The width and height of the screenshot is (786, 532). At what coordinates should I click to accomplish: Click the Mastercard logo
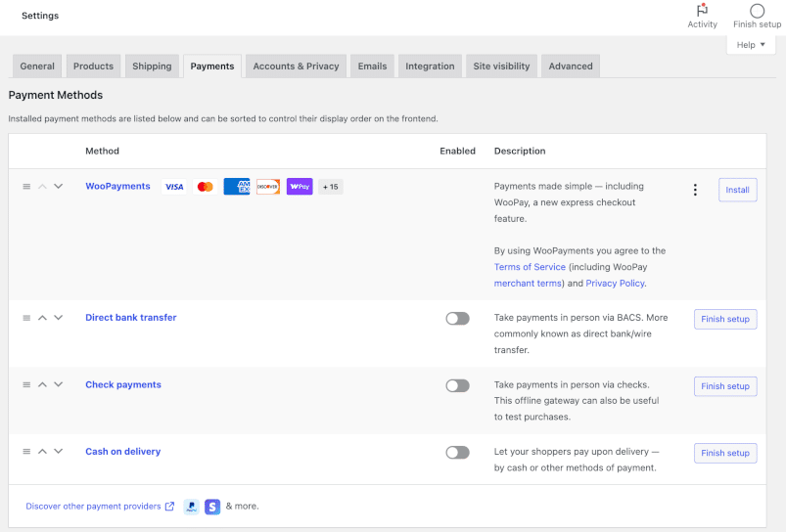pos(205,187)
